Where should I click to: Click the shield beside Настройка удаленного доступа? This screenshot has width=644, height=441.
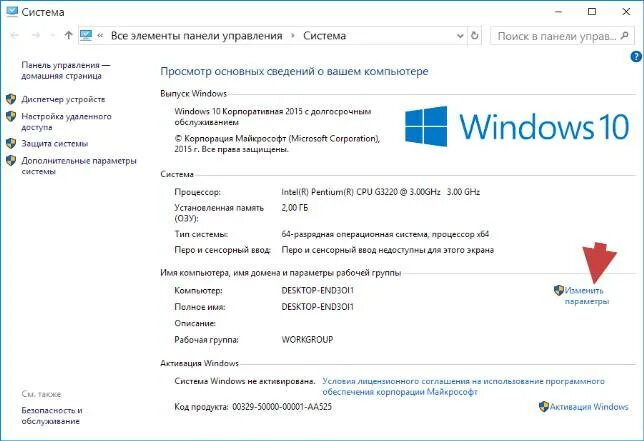11,117
